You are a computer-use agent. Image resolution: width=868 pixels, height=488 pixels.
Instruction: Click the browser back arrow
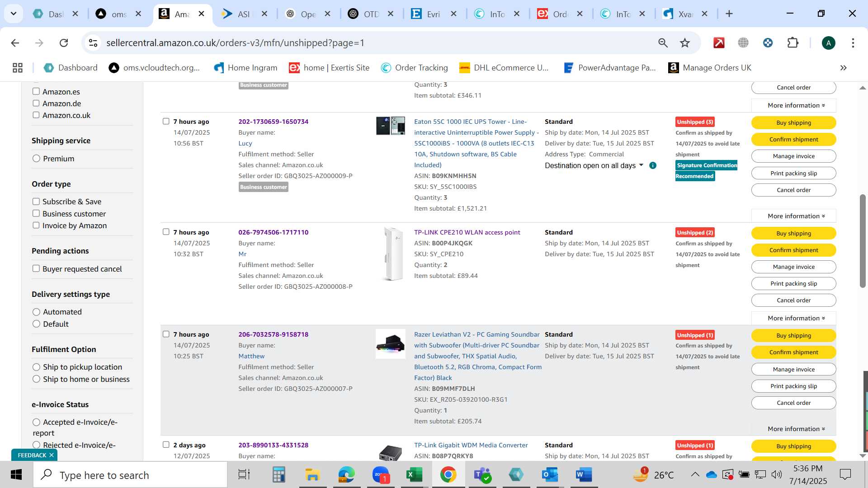15,43
